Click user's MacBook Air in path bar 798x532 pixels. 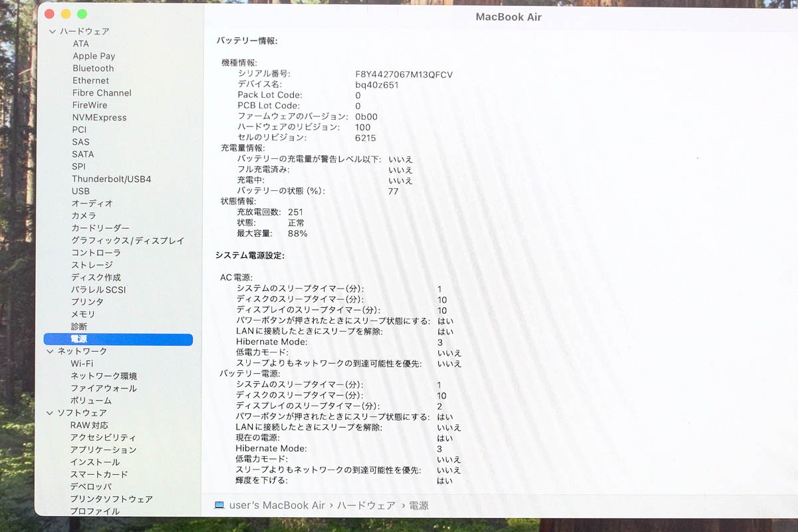277,505
